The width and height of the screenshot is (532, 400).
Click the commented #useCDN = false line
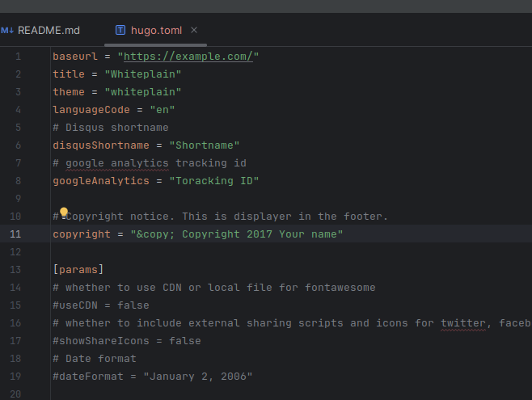(101, 305)
